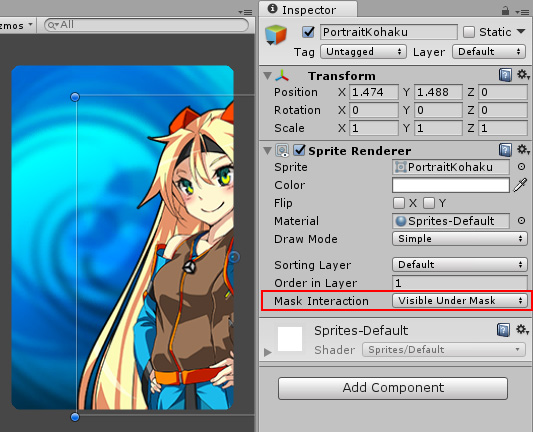Click the Add Component button

pyautogui.click(x=393, y=388)
